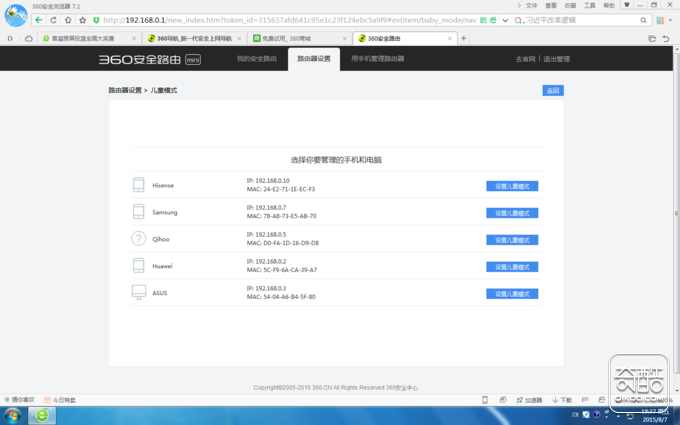Click the skin shirt icon in title bar
The image size is (680, 425).
626,5
